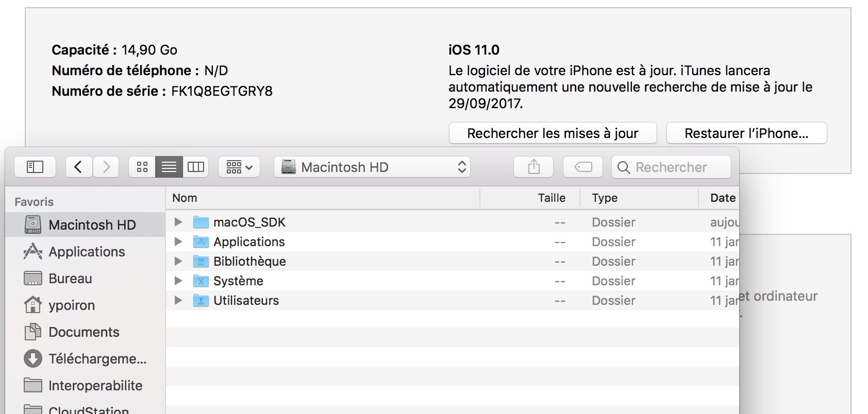Expand the Bibliothèque folder triangle
The width and height of the screenshot is (868, 414).
[x=178, y=261]
